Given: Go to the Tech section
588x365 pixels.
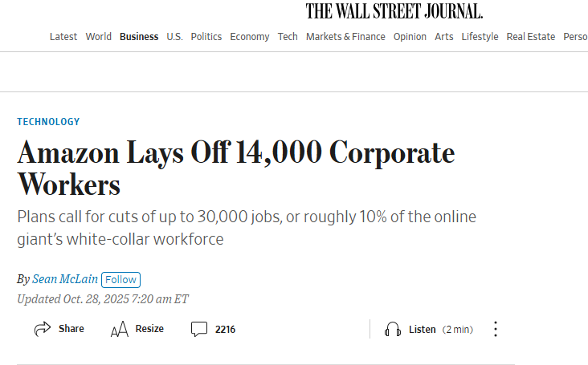Looking at the screenshot, I should [x=288, y=37].
